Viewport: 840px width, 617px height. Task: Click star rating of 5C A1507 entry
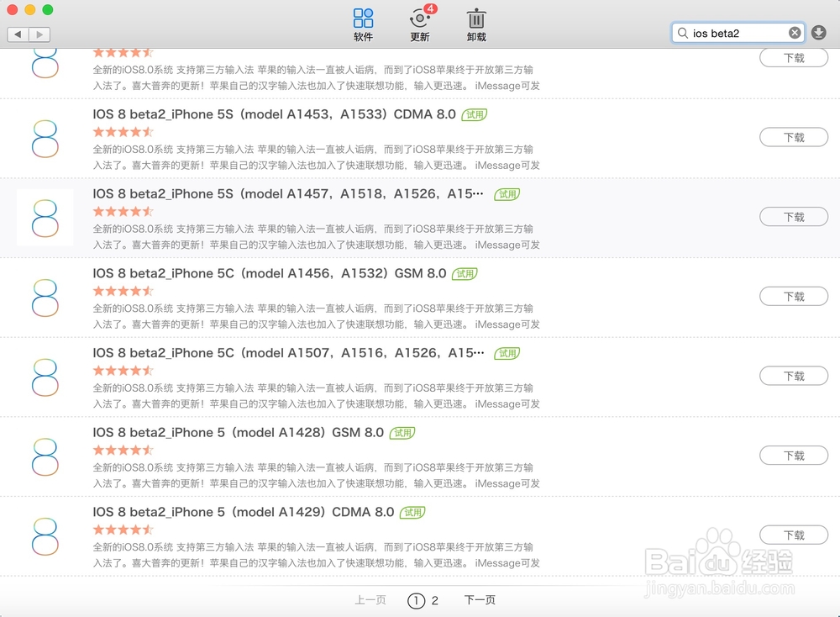[123, 371]
